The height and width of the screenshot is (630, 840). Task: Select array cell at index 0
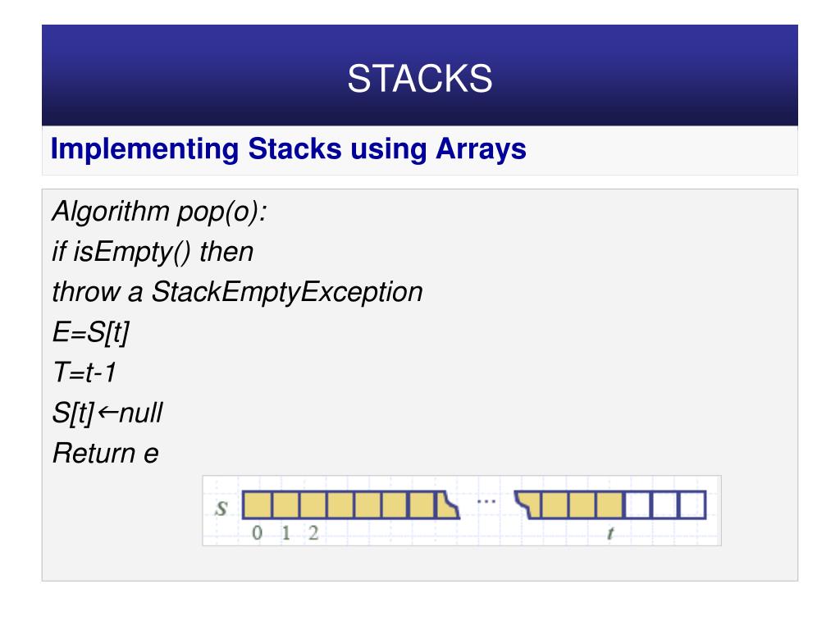[257, 504]
